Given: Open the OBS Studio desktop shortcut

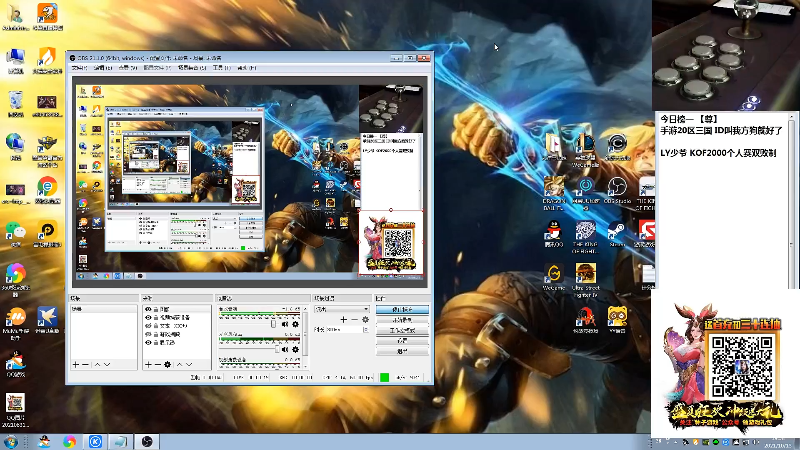Looking at the screenshot, I should click(x=617, y=191).
